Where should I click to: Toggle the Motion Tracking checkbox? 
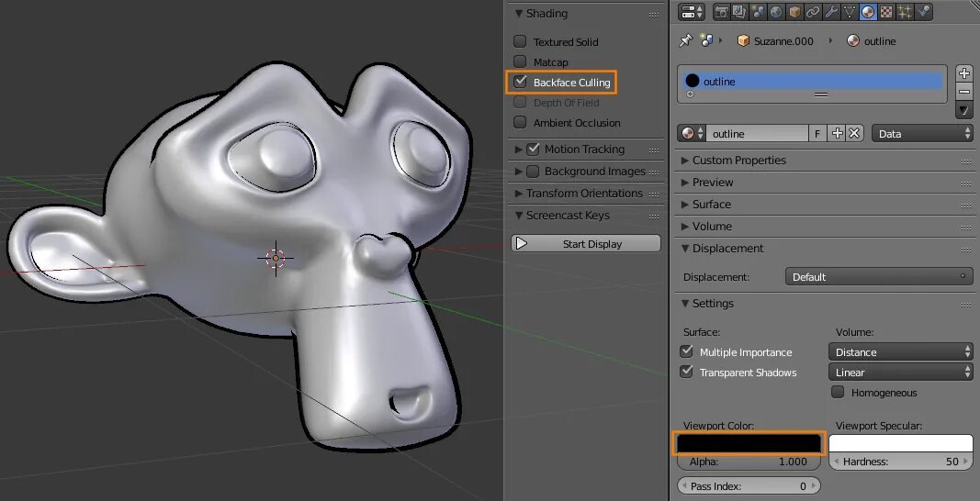pos(533,149)
